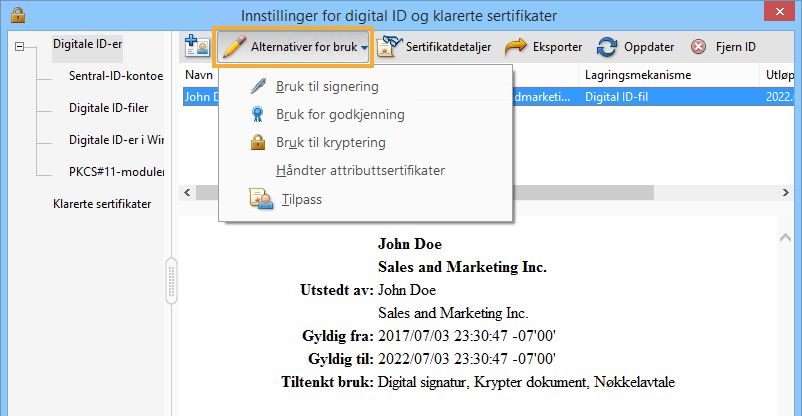Click the orange export arrow icon

(515, 47)
